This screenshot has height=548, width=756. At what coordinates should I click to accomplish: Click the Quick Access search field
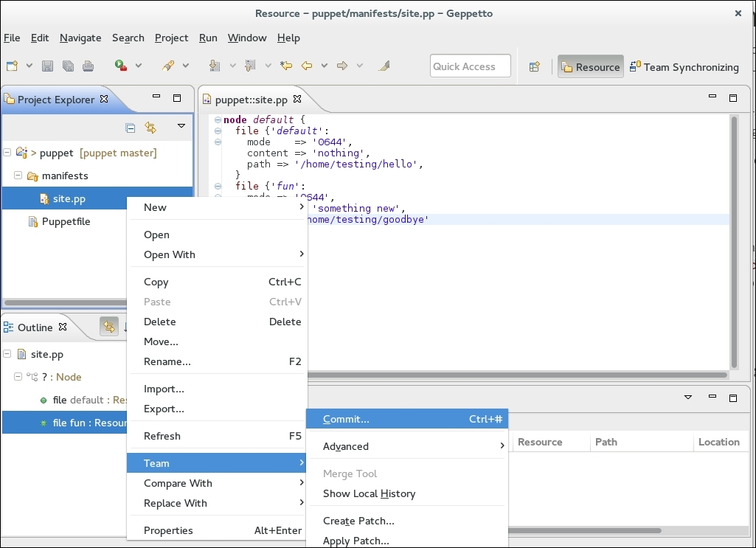(x=470, y=66)
